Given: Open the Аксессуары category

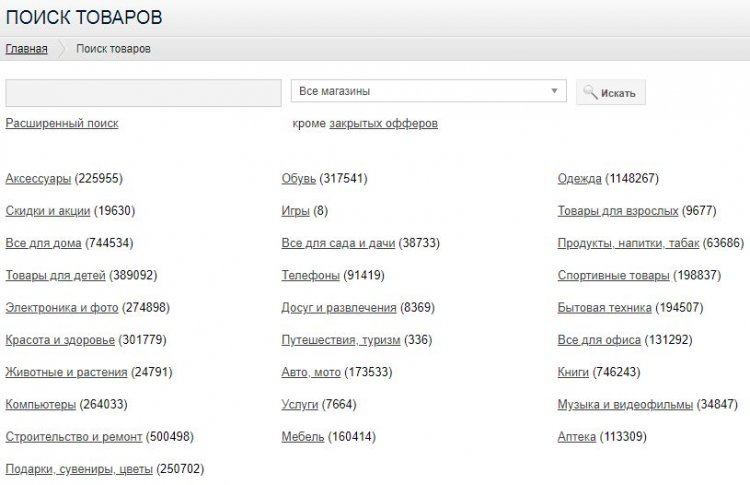Looking at the screenshot, I should (38, 179).
